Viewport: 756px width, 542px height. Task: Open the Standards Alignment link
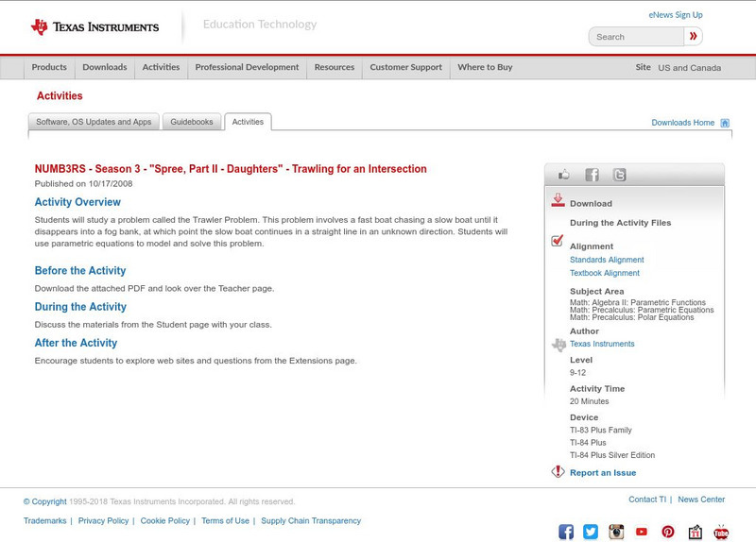(607, 260)
